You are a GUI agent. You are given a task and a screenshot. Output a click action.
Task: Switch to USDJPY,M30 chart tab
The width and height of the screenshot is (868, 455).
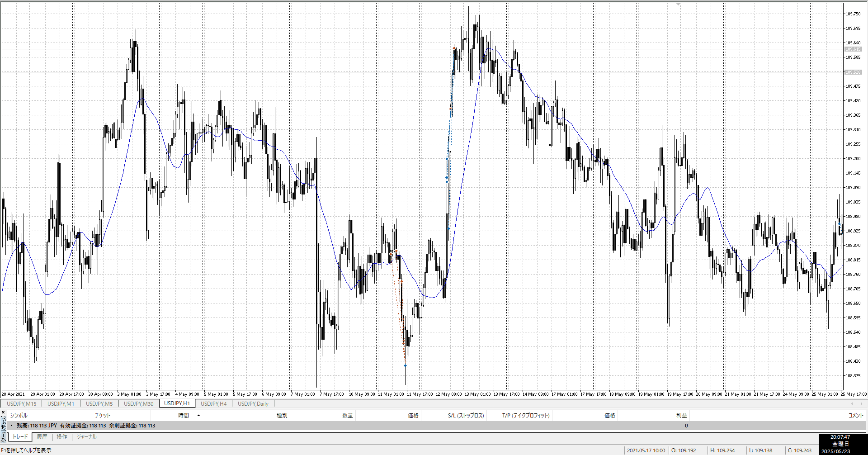pos(138,403)
